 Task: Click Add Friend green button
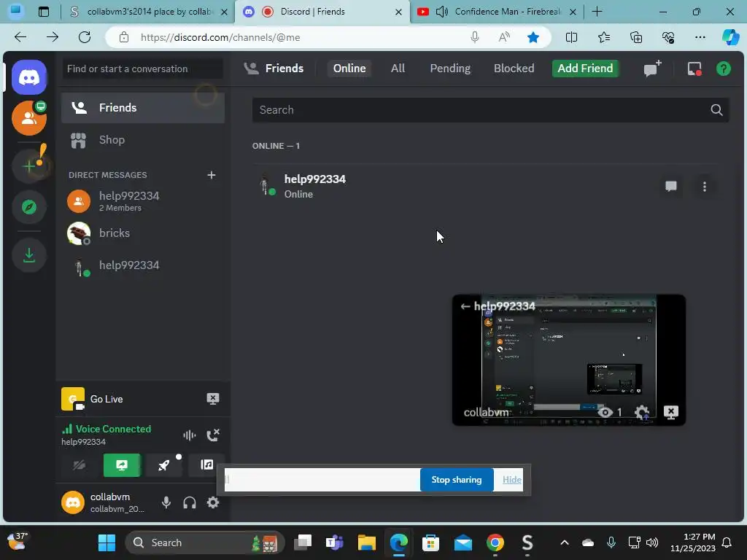[x=585, y=68]
